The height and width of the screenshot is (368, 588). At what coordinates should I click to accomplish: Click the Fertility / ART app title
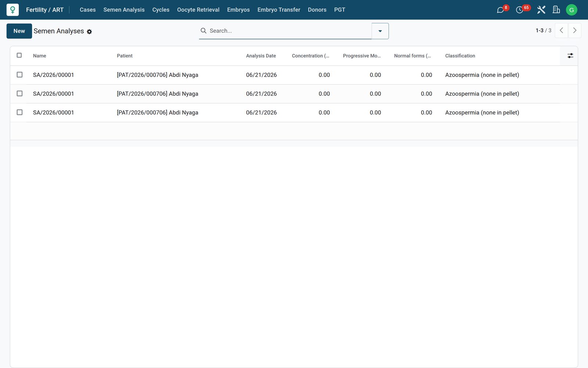pyautogui.click(x=45, y=10)
